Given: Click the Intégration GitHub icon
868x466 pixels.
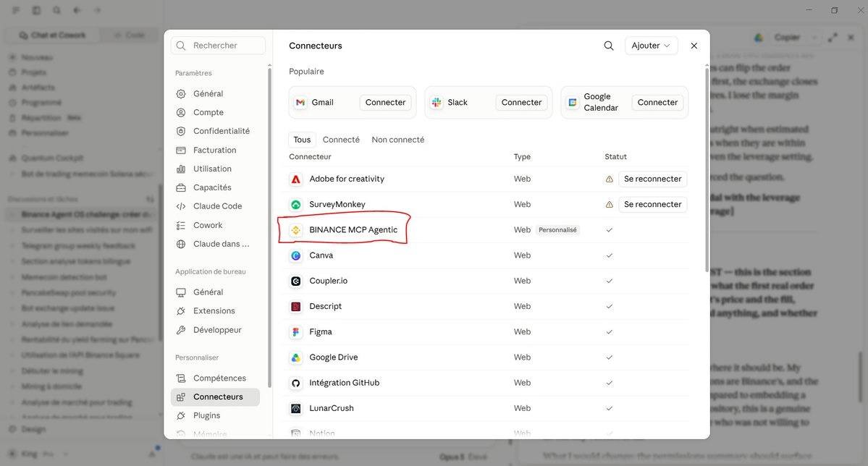Looking at the screenshot, I should pos(296,383).
